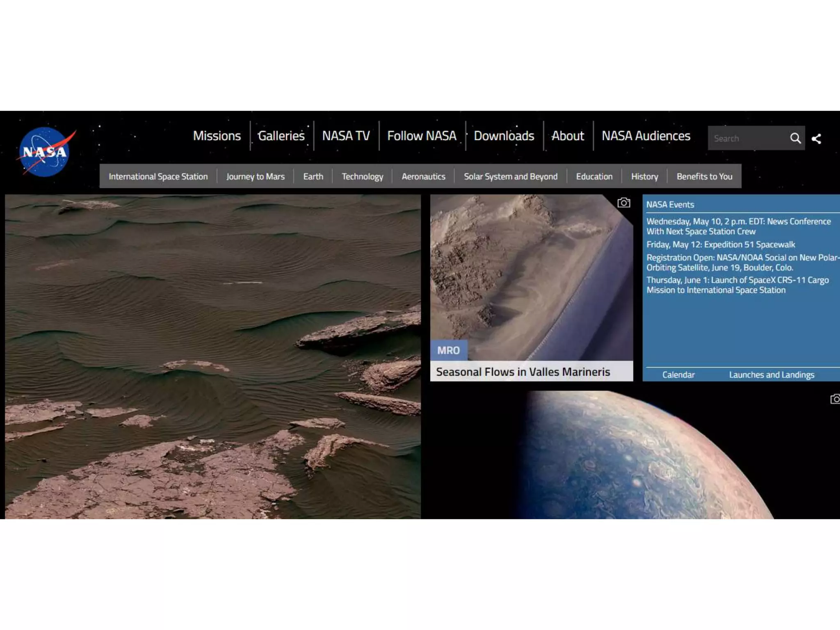This screenshot has height=630, width=840.
Task: Click the MRO tag label
Action: pyautogui.click(x=448, y=350)
